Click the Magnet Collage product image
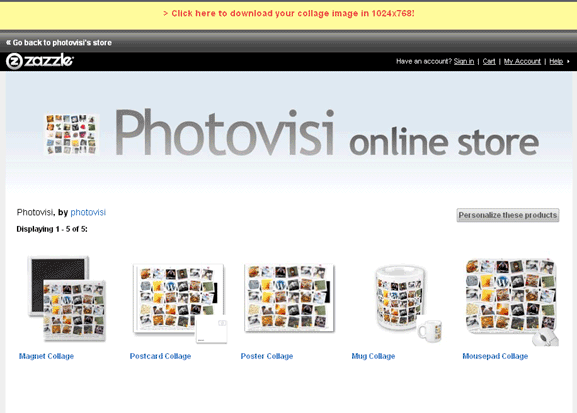The image size is (577, 413). click(x=67, y=298)
